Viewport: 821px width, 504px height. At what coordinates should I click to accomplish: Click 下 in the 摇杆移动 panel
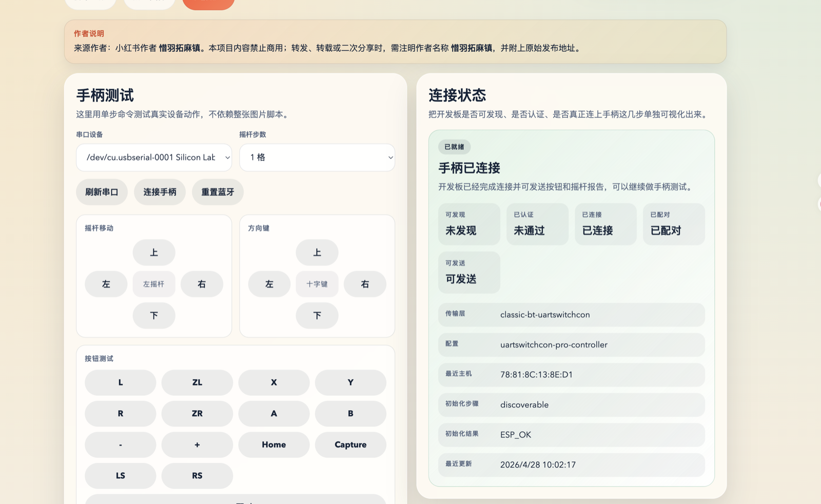[x=154, y=315]
